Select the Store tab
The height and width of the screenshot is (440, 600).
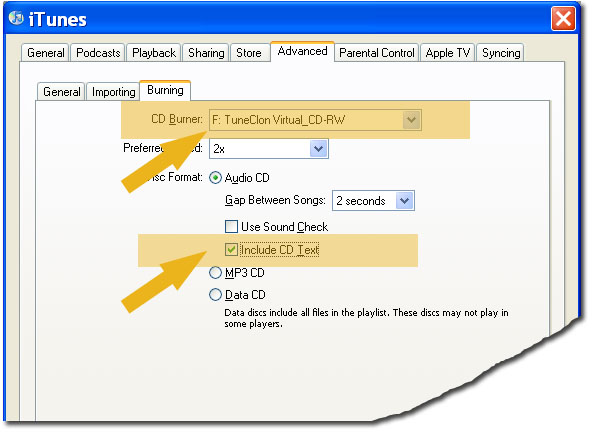[249, 53]
